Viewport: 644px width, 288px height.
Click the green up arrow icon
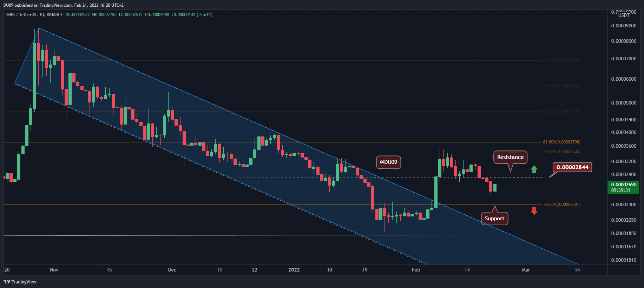pyautogui.click(x=534, y=169)
